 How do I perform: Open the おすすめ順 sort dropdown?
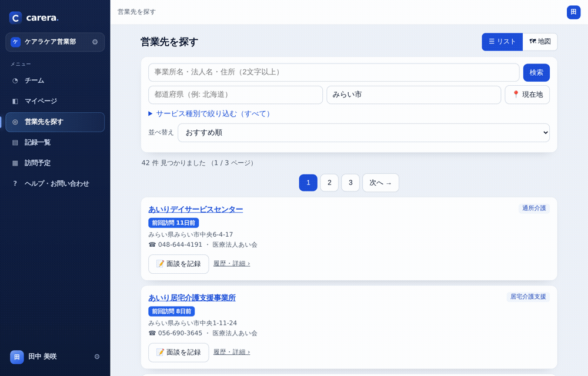click(363, 133)
